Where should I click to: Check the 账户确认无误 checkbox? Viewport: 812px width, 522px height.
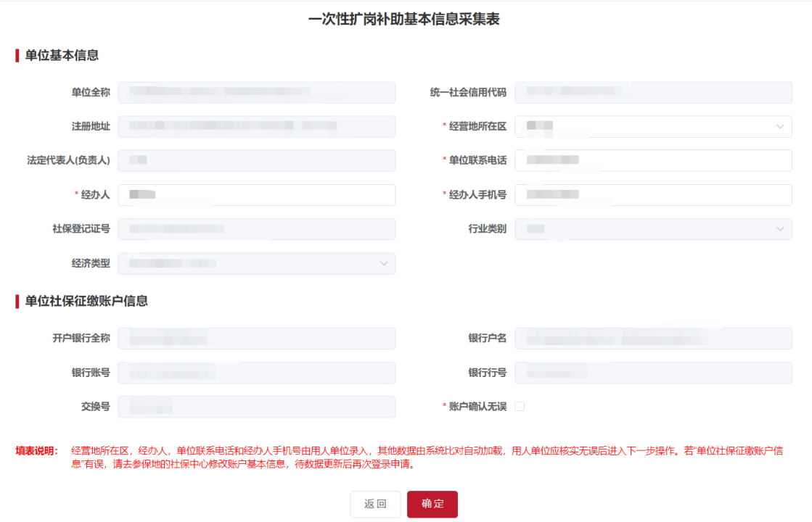520,407
